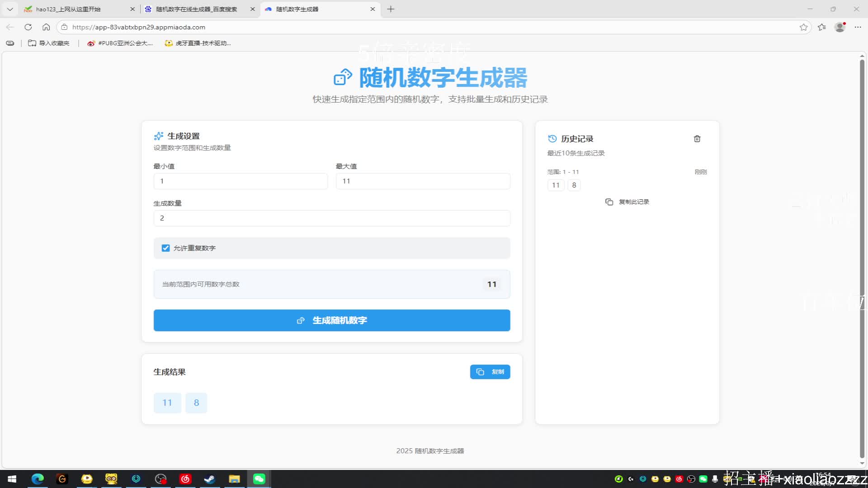The image size is (868, 488).
Task: Click browser refresh icon
Action: point(28,27)
